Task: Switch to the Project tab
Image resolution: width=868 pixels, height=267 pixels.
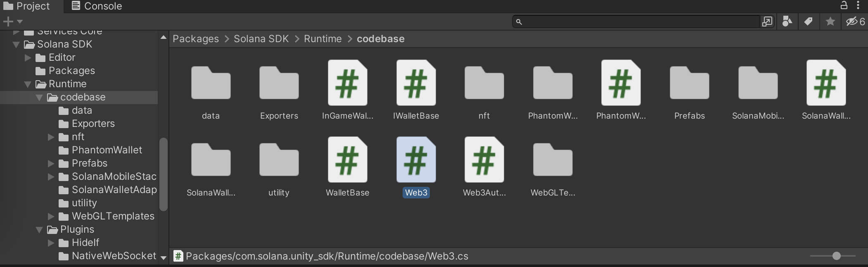Action: (x=27, y=6)
